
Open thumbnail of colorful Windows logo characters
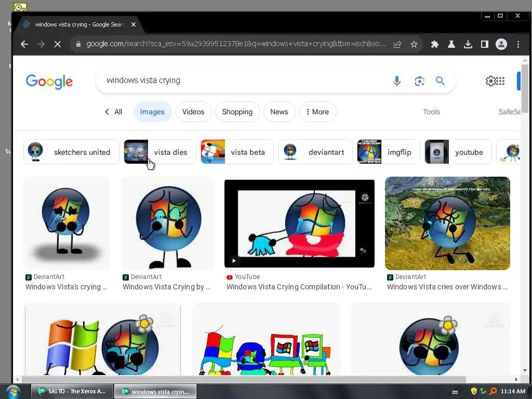pyautogui.click(x=266, y=339)
